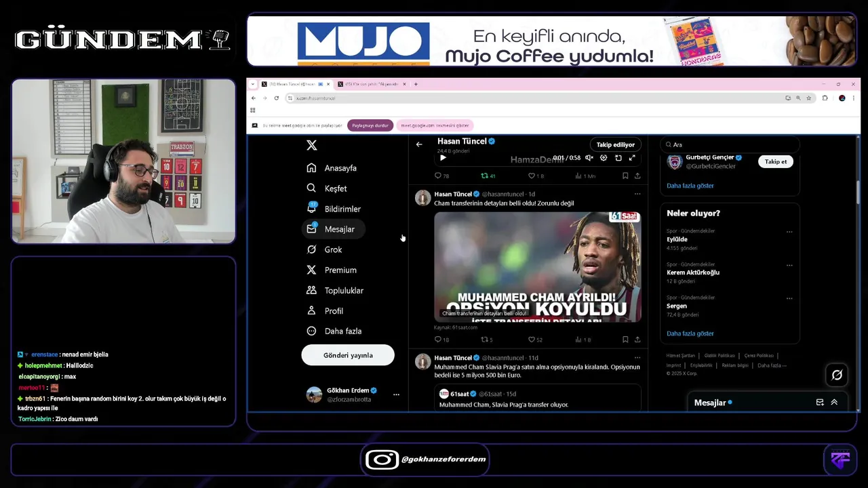This screenshot has width=868, height=488.
Task: Open more options on 11d tweet
Action: click(x=637, y=358)
